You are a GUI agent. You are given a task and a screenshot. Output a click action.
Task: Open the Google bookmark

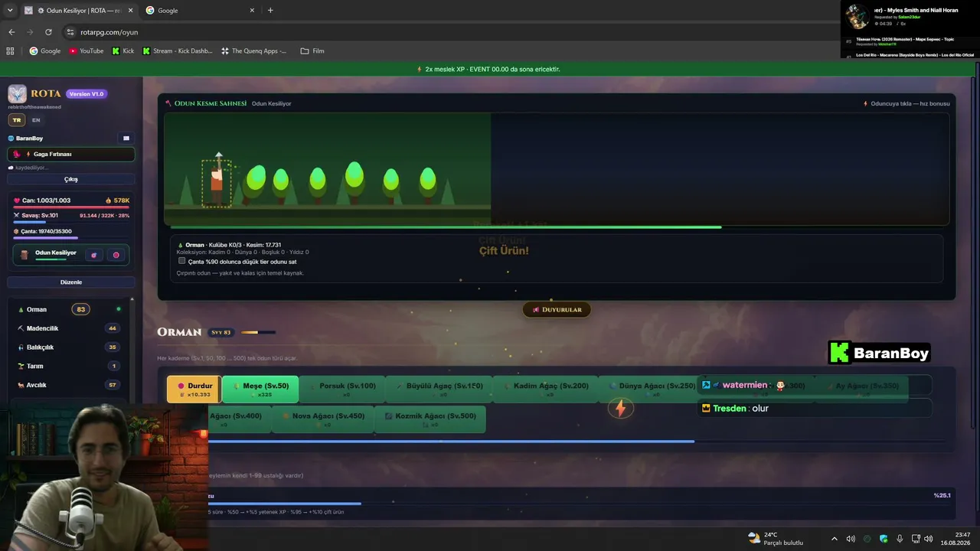point(44,51)
